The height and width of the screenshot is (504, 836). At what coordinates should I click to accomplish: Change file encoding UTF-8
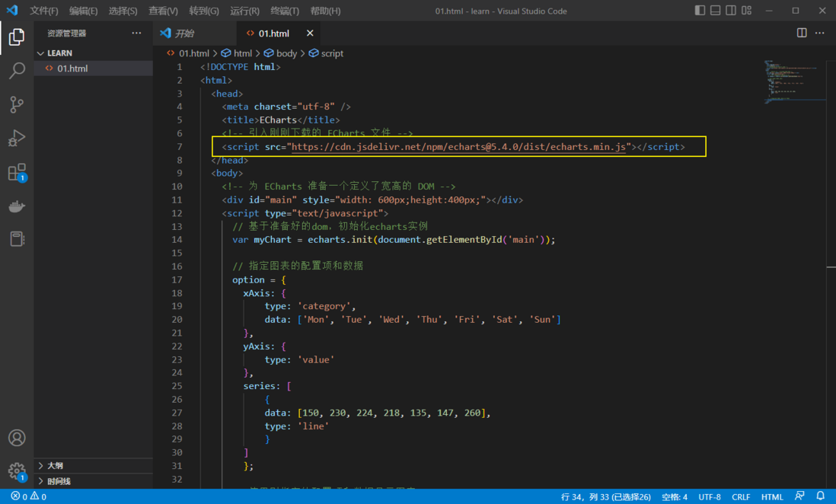710,496
